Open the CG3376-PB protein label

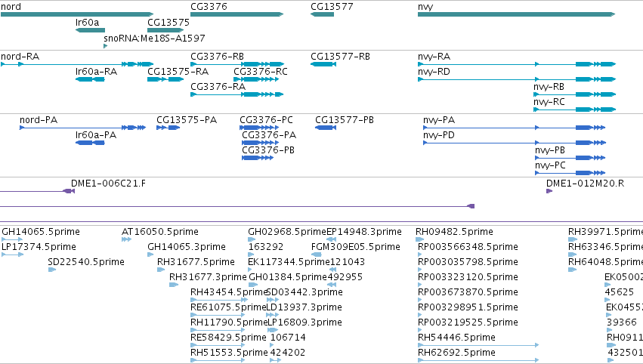click(268, 150)
